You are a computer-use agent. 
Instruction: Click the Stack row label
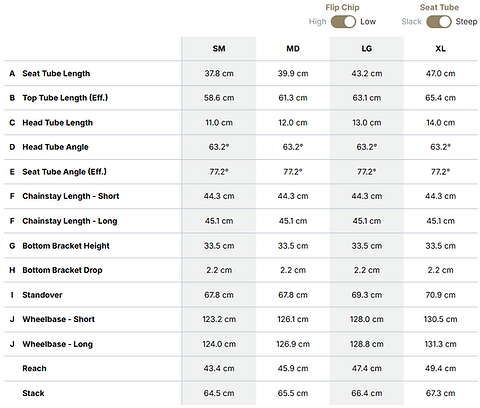click(x=33, y=393)
